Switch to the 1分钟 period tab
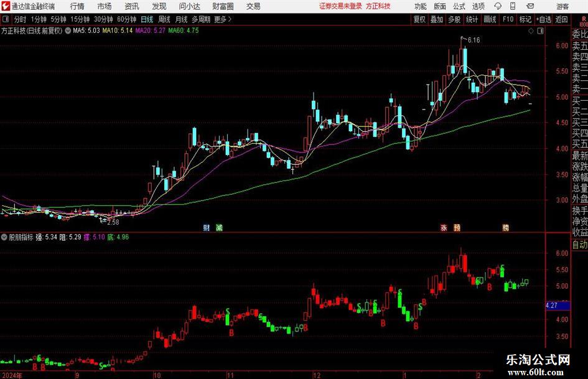 (38, 19)
